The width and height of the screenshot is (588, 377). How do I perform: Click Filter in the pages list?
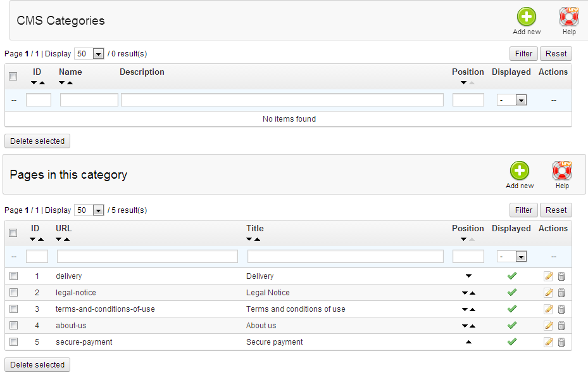(x=523, y=210)
